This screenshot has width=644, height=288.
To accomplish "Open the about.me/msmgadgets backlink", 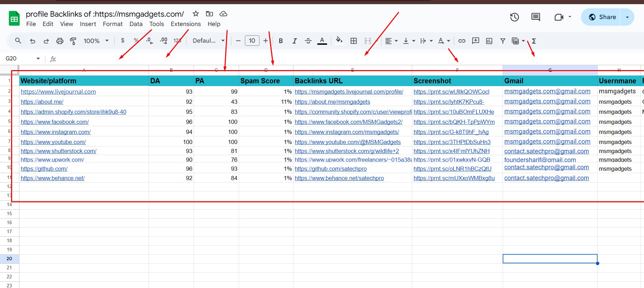I will (x=332, y=102).
